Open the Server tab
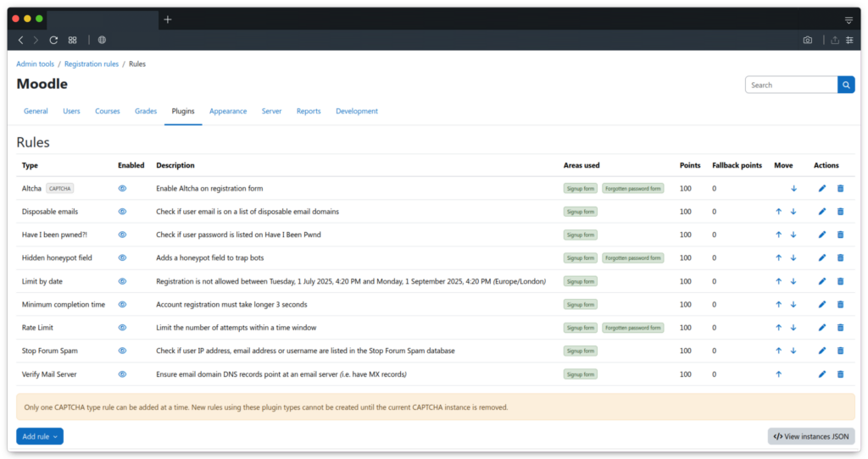This screenshot has height=459, width=868. 272,111
